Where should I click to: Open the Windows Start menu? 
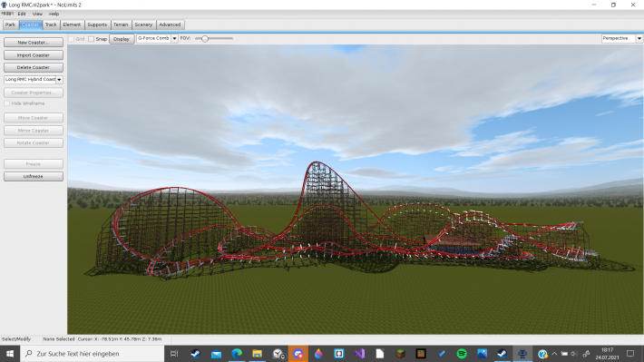point(10,353)
